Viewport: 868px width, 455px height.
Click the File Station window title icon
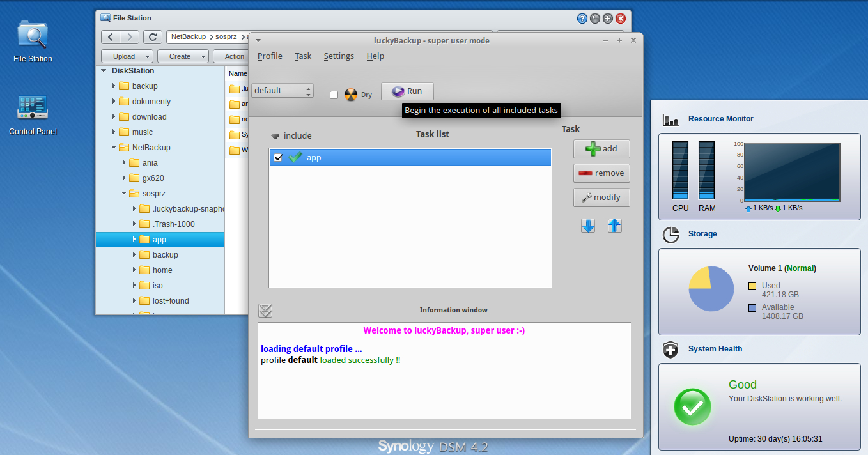105,18
